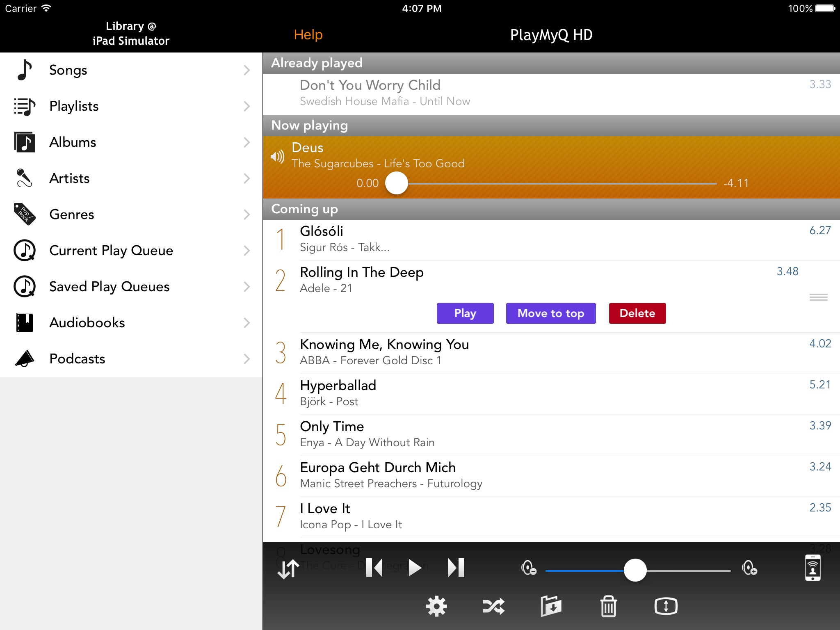Image resolution: width=840 pixels, height=630 pixels.
Task: Select Saved Play Queues in sidebar
Action: 109,287
